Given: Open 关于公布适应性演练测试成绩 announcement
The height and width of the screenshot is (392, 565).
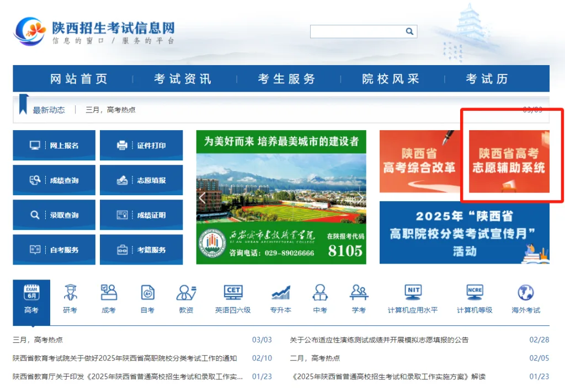Looking at the screenshot, I should click(379, 340).
